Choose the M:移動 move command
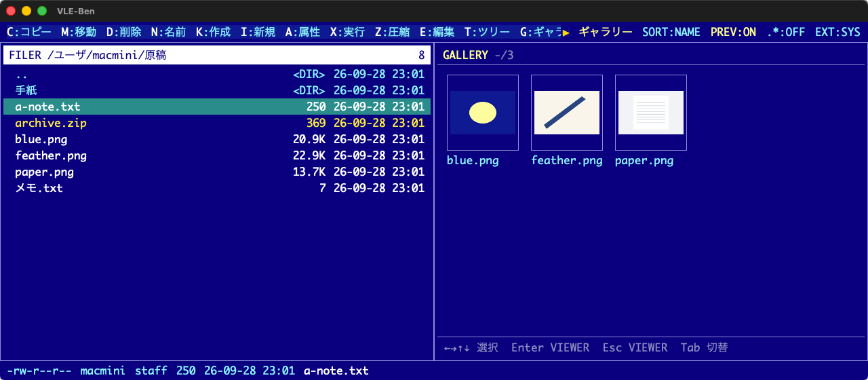 pos(79,32)
